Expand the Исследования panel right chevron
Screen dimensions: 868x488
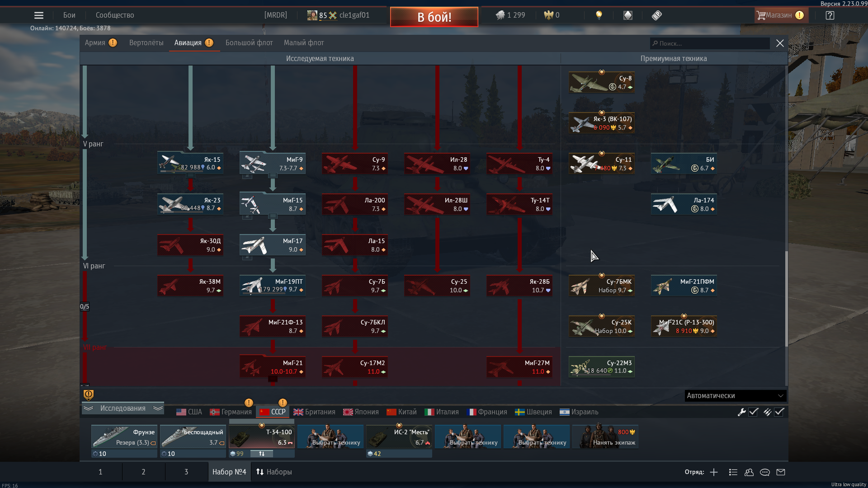pyautogui.click(x=158, y=408)
